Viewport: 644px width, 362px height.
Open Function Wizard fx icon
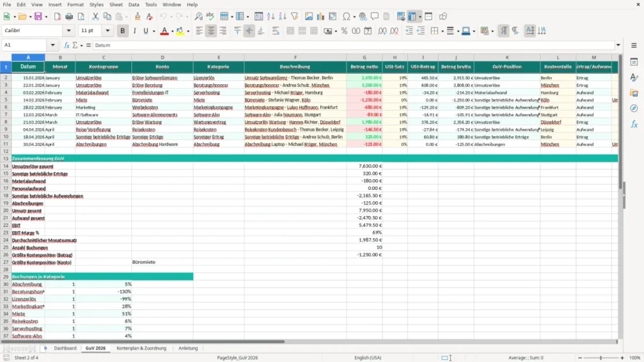(67, 45)
